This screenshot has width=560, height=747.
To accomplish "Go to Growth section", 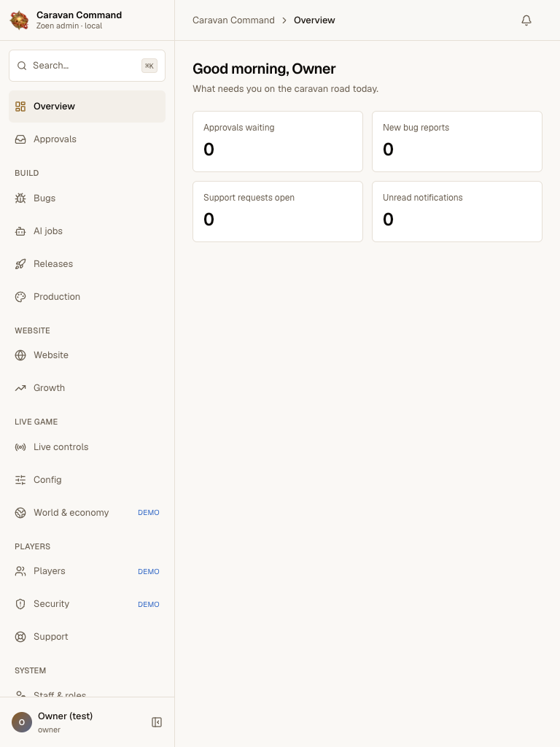I will [x=87, y=388].
